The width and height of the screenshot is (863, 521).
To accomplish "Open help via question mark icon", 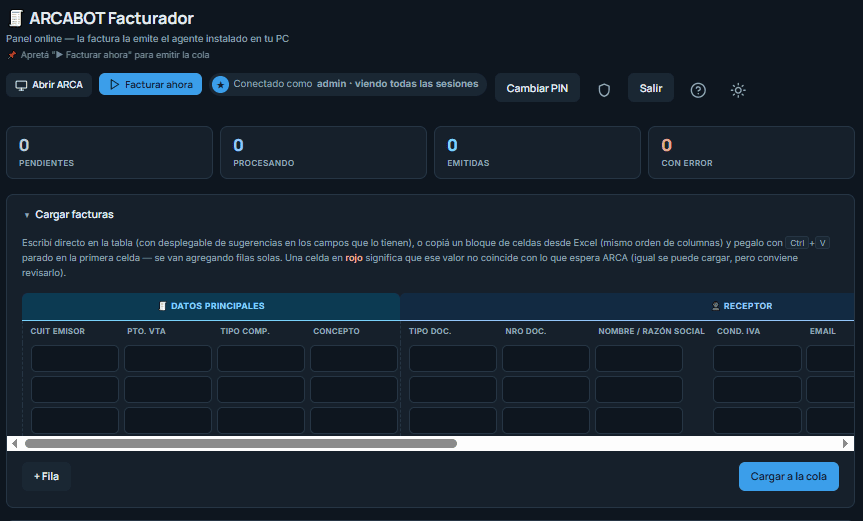I will [x=698, y=90].
